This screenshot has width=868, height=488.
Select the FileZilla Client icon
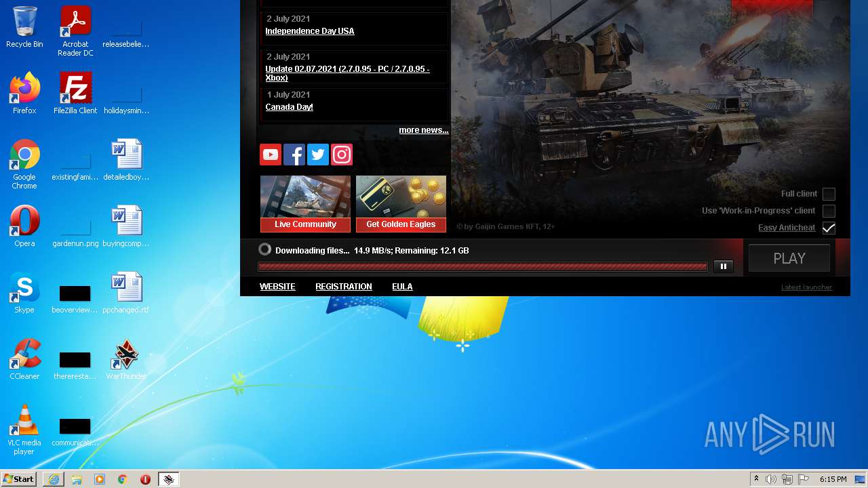tap(75, 94)
